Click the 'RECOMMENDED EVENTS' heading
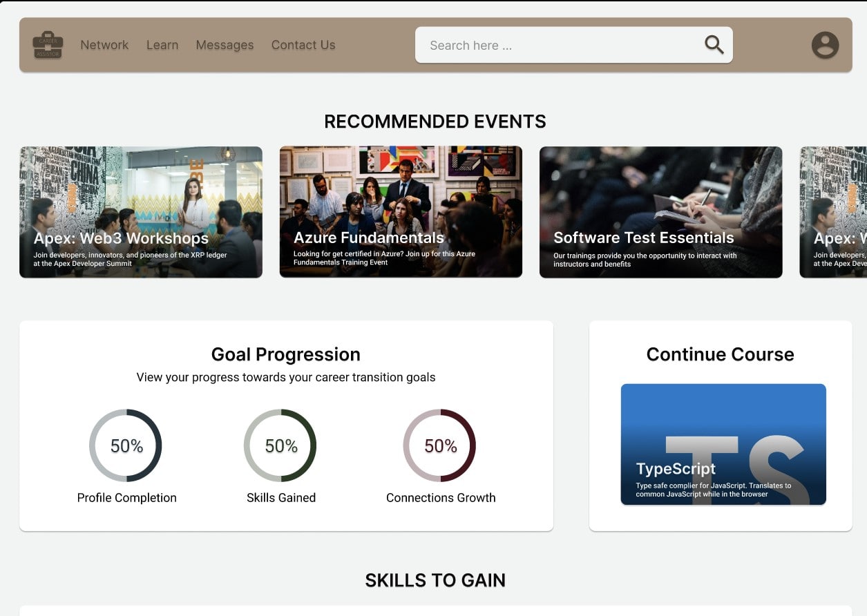The width and height of the screenshot is (867, 616). 435,122
